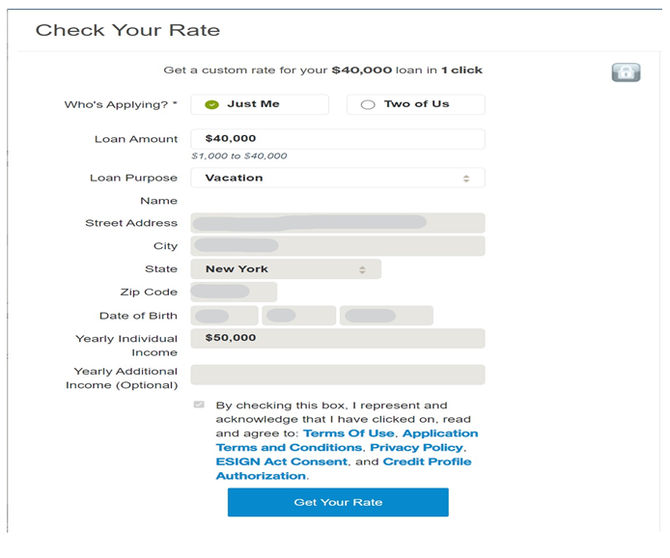Click the City input field
The width and height of the screenshot is (670, 558).
pyautogui.click(x=337, y=246)
